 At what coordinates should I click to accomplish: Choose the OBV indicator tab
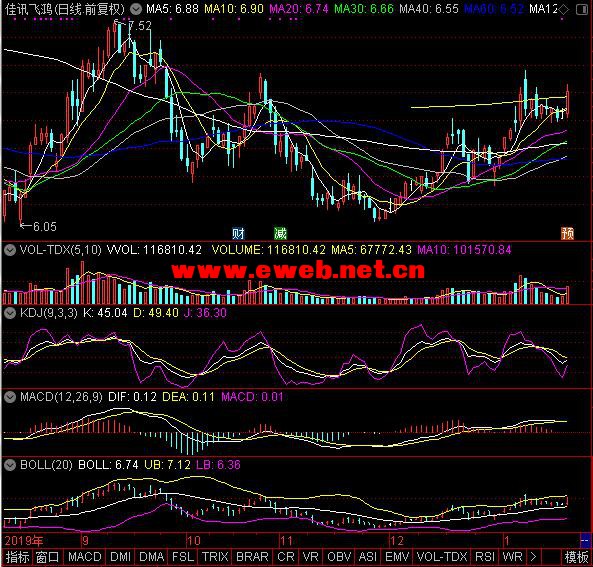pos(339,557)
